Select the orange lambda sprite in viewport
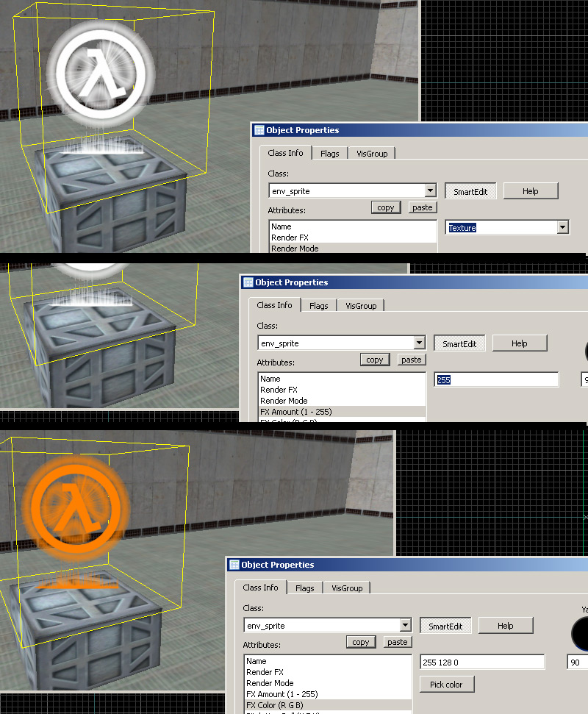The image size is (588, 714). 76,508
